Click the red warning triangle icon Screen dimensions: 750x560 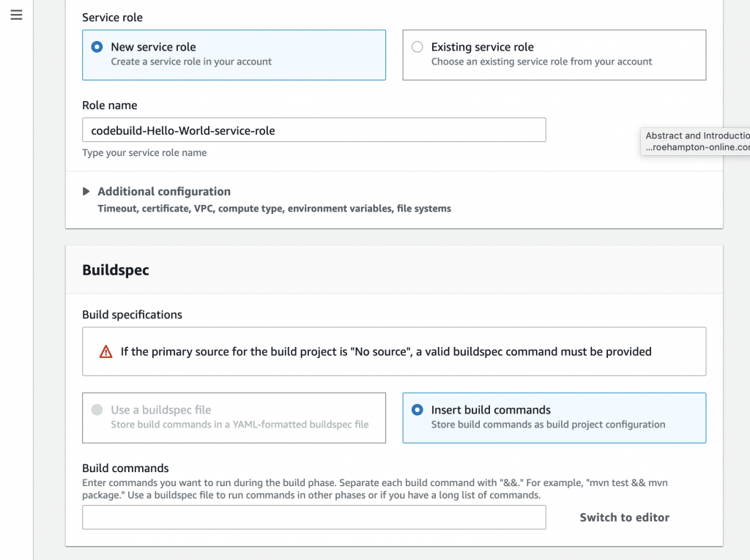pos(106,351)
